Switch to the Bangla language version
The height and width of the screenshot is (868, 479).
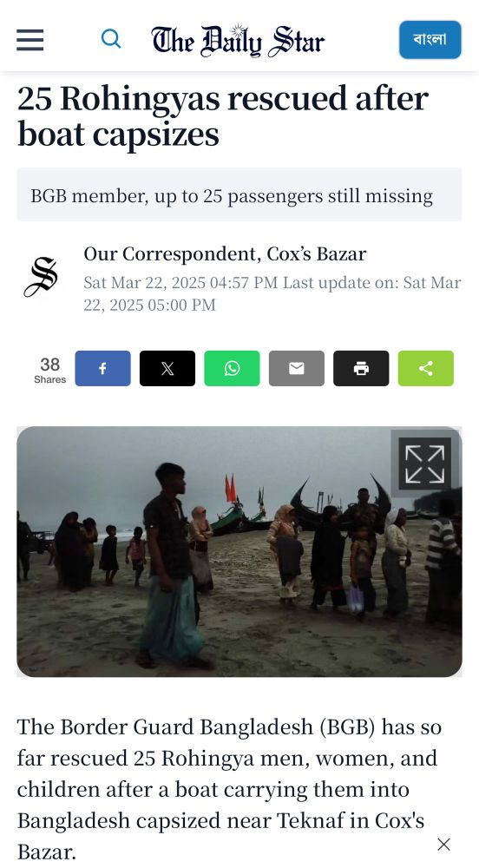click(x=430, y=39)
